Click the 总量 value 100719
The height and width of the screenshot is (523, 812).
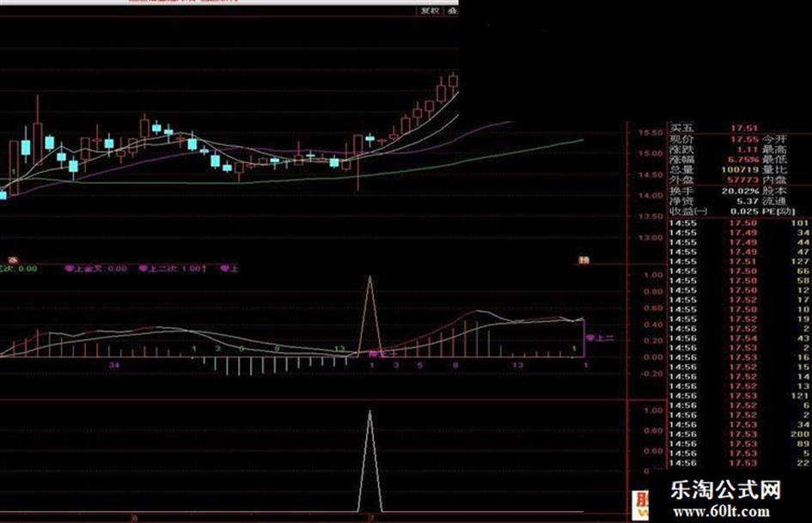pos(740,170)
